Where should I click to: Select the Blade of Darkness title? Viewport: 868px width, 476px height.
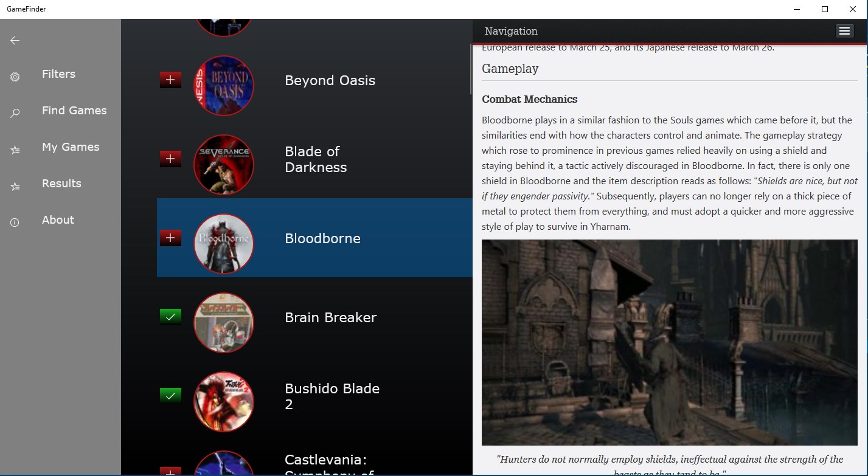[x=316, y=159]
